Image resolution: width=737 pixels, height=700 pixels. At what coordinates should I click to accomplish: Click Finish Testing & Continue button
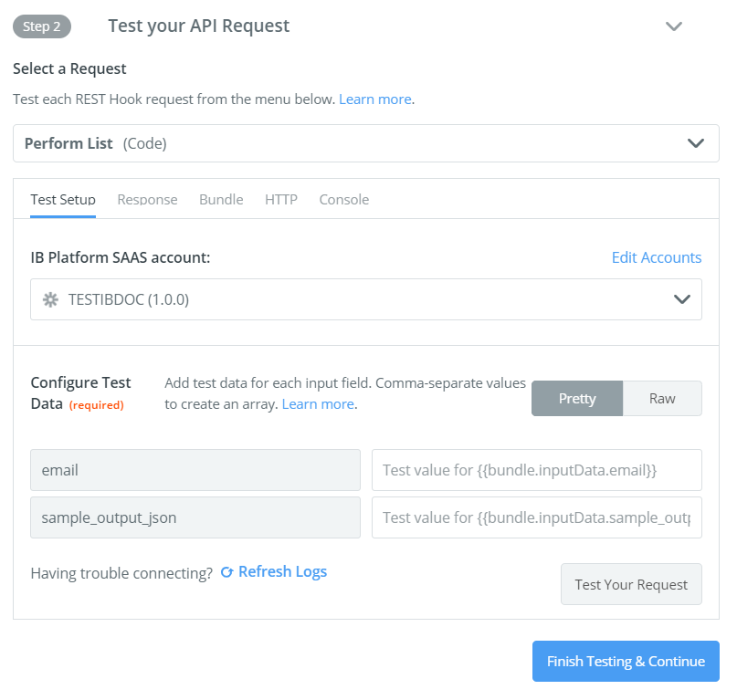(626, 661)
